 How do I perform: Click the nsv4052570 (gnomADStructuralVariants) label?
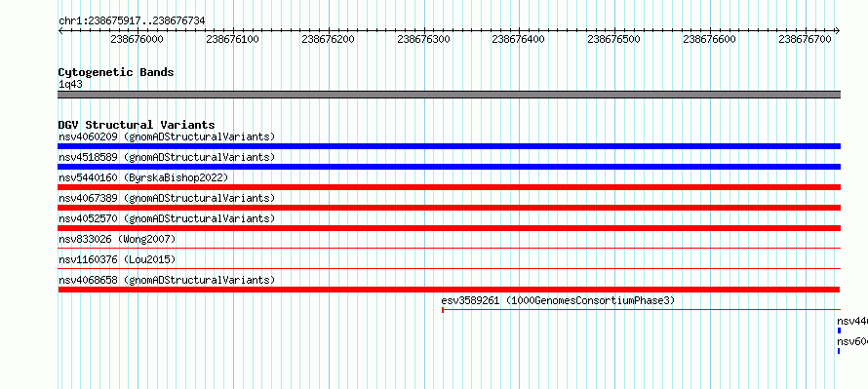point(167,218)
